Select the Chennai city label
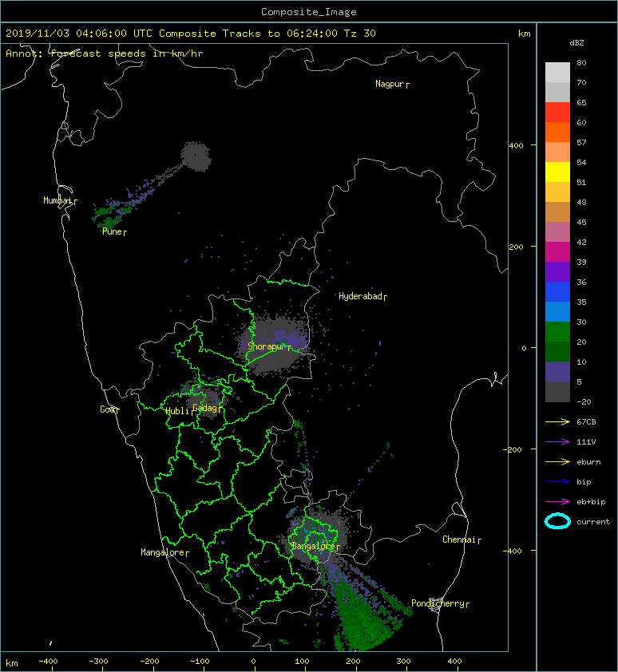Screen dimensions: 618x672 point(462,540)
